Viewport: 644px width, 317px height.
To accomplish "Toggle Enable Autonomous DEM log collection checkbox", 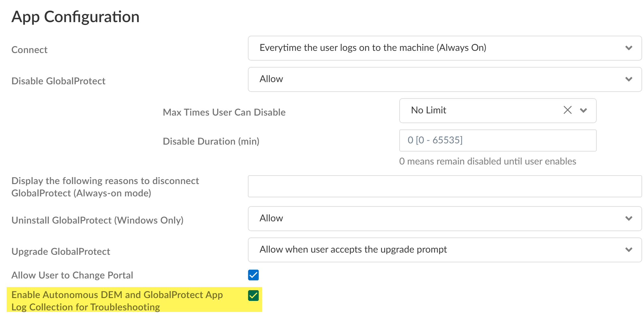I will tap(253, 296).
